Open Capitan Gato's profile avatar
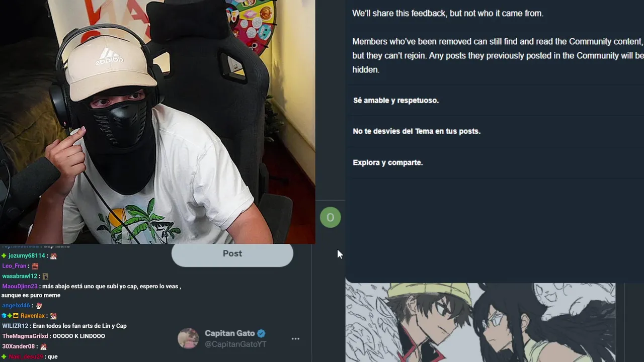644x362 pixels. pyautogui.click(x=188, y=338)
